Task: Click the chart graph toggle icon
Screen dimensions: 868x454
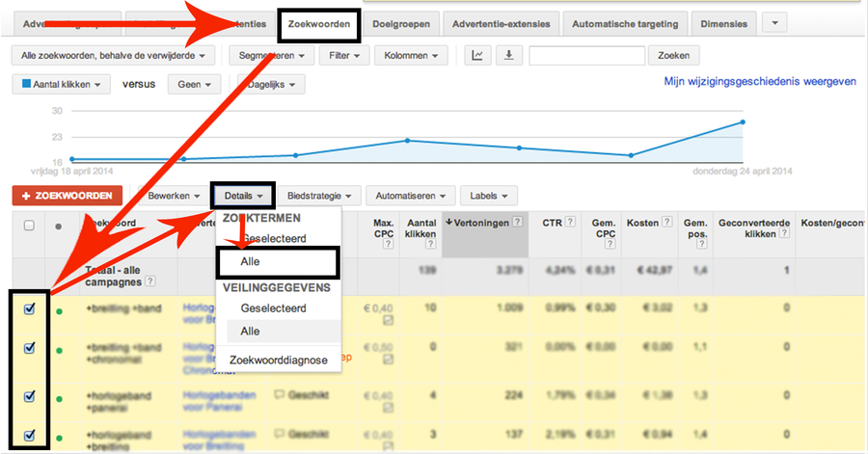Action: click(476, 56)
